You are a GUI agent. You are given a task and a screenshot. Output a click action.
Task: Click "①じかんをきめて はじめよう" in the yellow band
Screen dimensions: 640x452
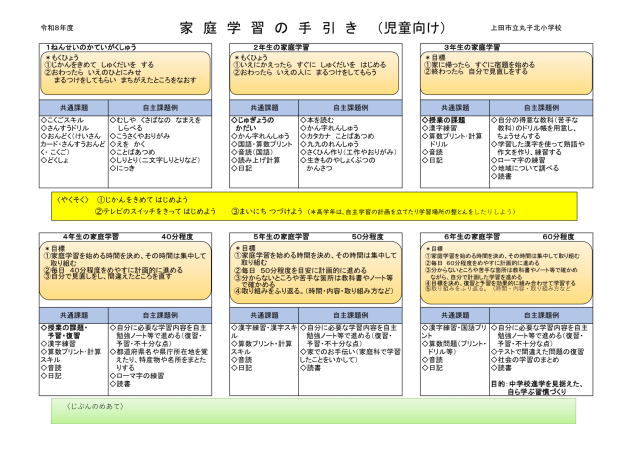[x=142, y=200]
